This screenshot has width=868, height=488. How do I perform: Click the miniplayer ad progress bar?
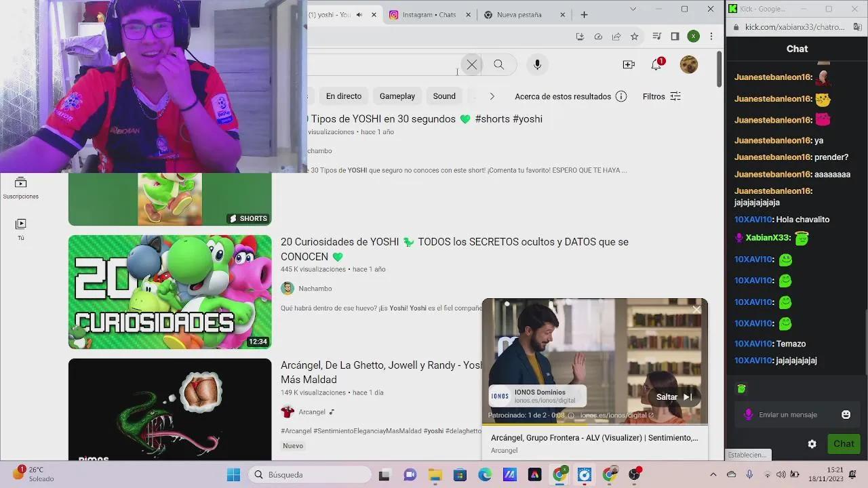595,424
